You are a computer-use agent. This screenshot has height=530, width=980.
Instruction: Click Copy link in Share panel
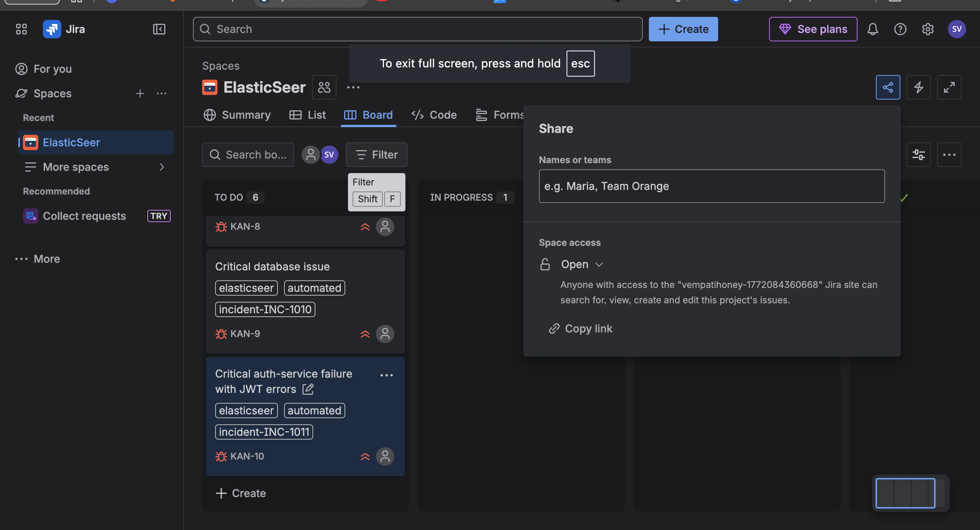[x=581, y=329]
